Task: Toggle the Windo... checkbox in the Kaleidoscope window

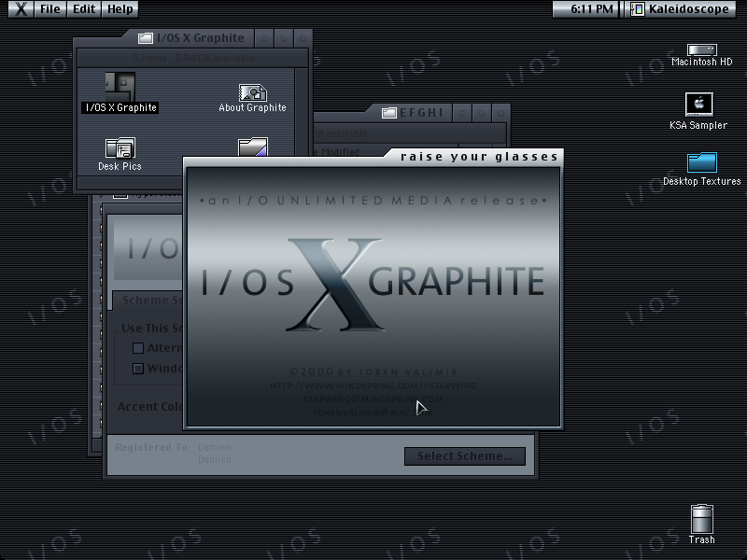Action: (138, 369)
